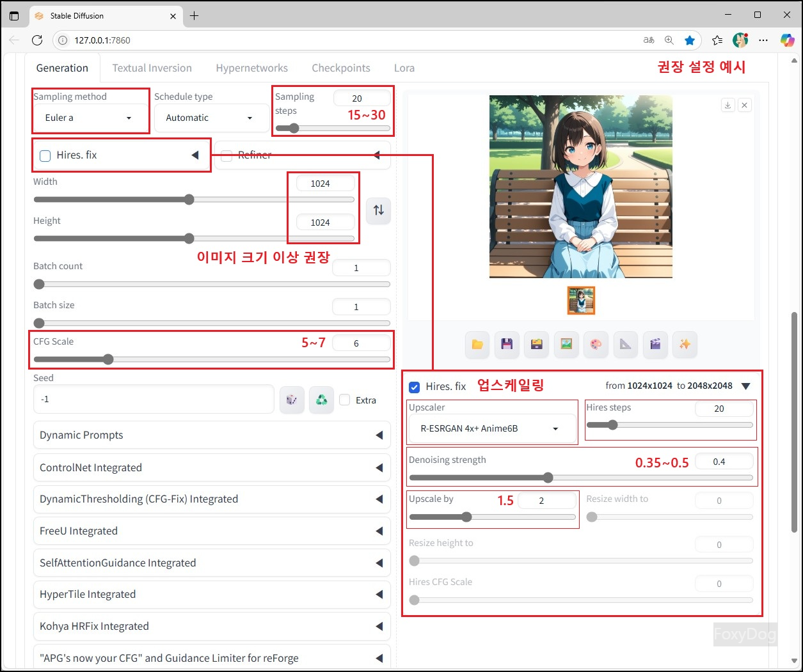Click the Width value box 1024
The image size is (803, 672).
(x=325, y=184)
